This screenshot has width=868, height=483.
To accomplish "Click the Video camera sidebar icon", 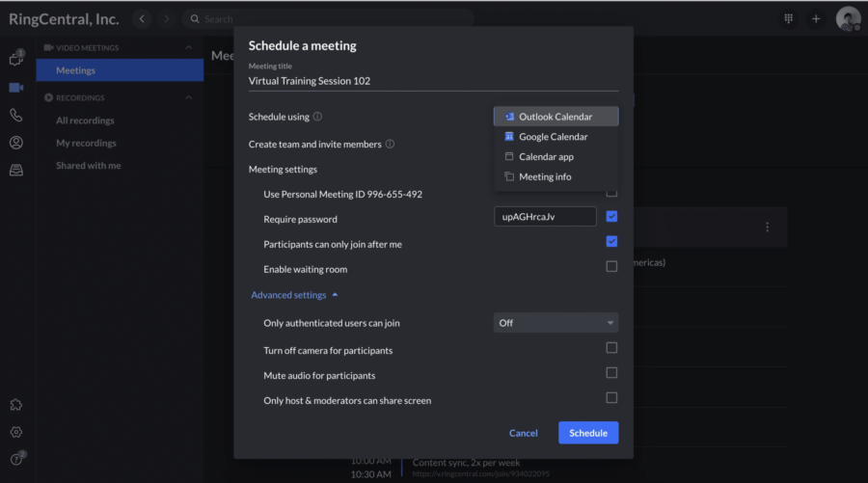I will click(x=15, y=87).
